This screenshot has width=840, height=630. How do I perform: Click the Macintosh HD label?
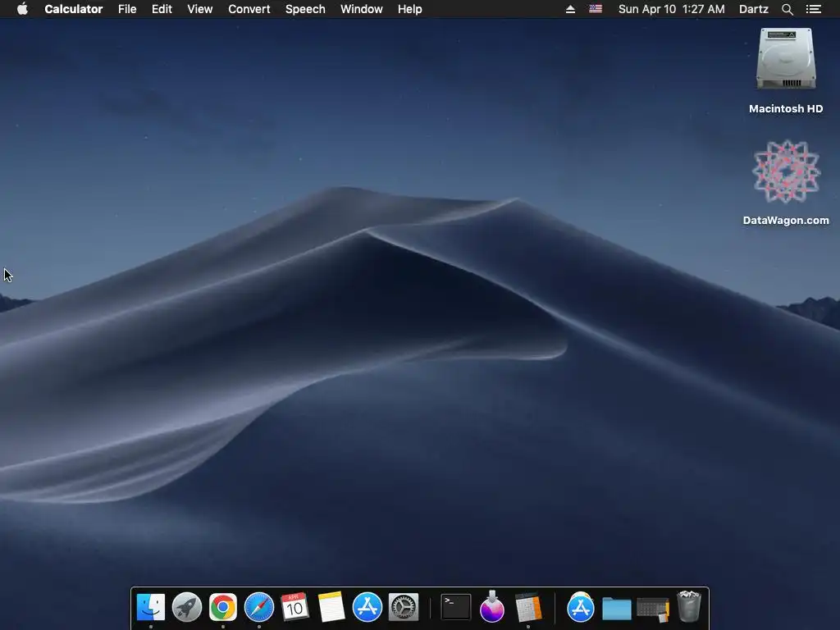(786, 109)
